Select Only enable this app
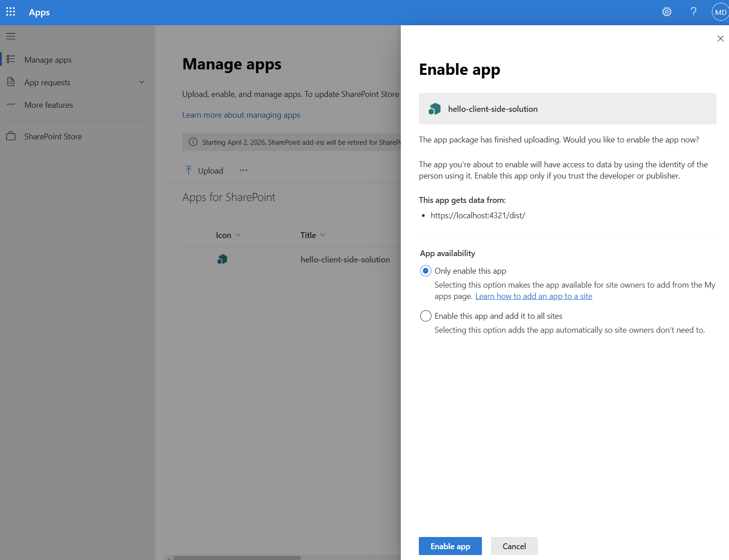Screen dimensions: 729x560 click(x=425, y=271)
